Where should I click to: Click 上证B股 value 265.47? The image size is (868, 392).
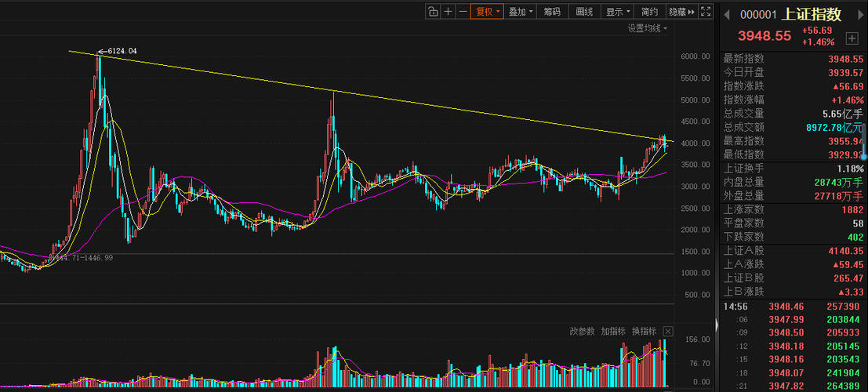pyautogui.click(x=850, y=278)
